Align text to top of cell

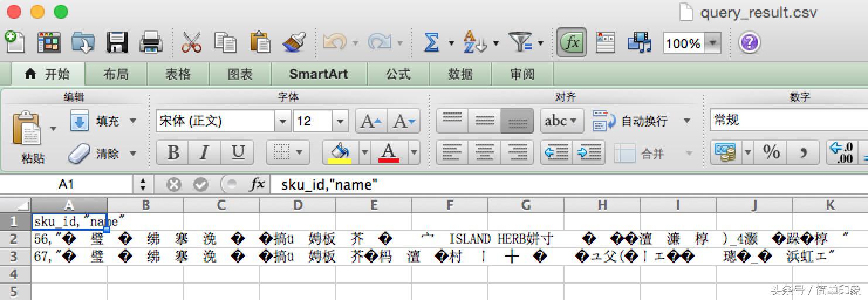pos(452,121)
